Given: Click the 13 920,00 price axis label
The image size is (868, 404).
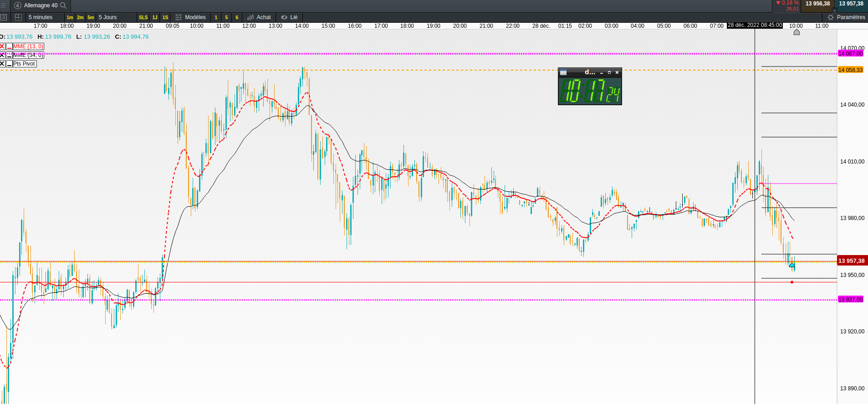Looking at the screenshot, I should [x=852, y=332].
